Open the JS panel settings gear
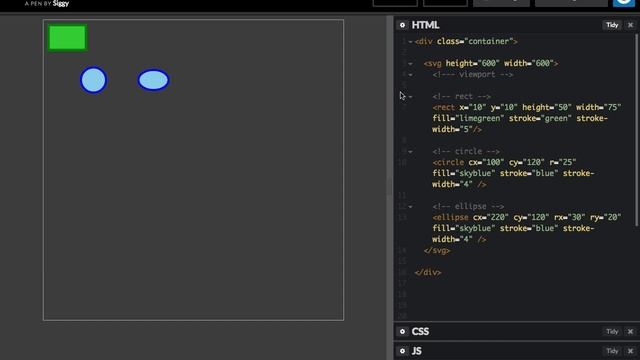Screen dimensions: 640x360 (402, 351)
